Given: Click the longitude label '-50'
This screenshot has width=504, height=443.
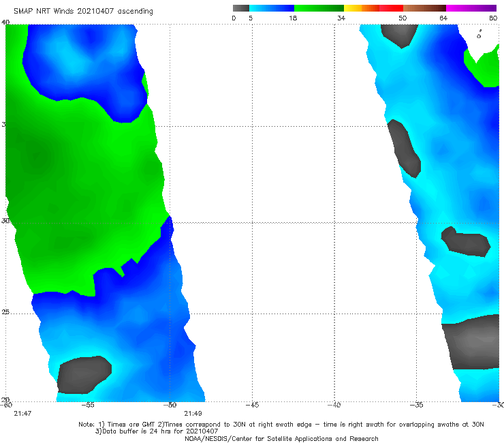Looking at the screenshot, I should [170, 405].
